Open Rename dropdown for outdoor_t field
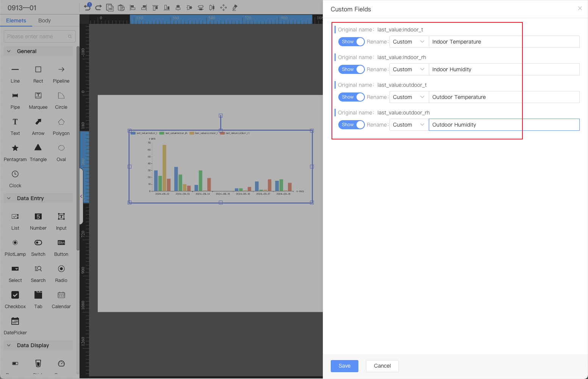The image size is (588, 379). click(409, 97)
